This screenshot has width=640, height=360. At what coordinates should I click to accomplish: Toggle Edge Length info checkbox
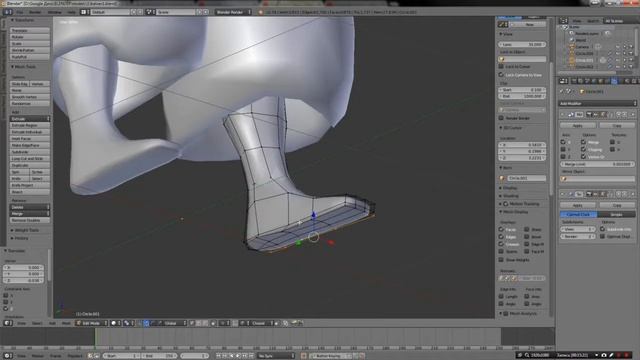[501, 296]
